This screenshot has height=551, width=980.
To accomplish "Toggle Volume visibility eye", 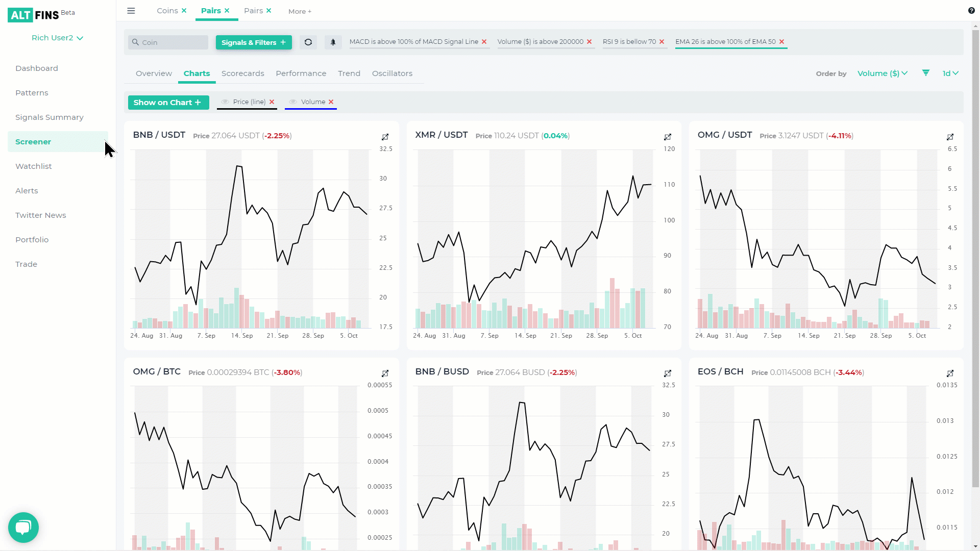I will pos(293,102).
